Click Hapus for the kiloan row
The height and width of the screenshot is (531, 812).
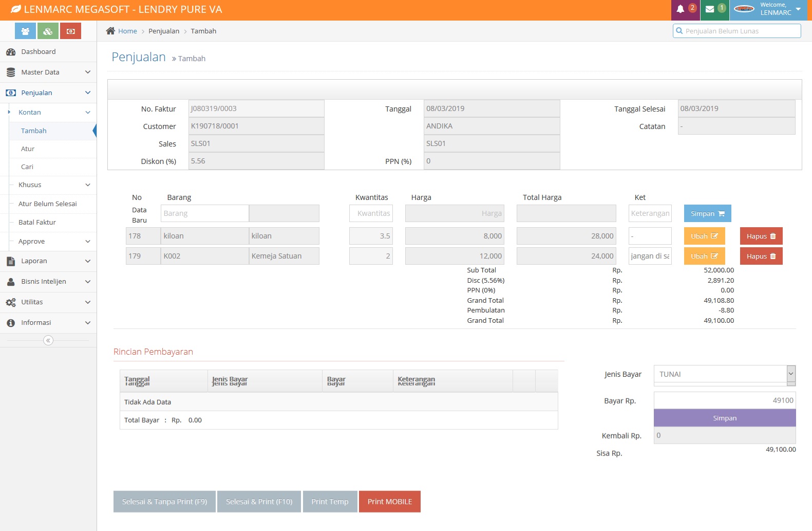coord(761,236)
